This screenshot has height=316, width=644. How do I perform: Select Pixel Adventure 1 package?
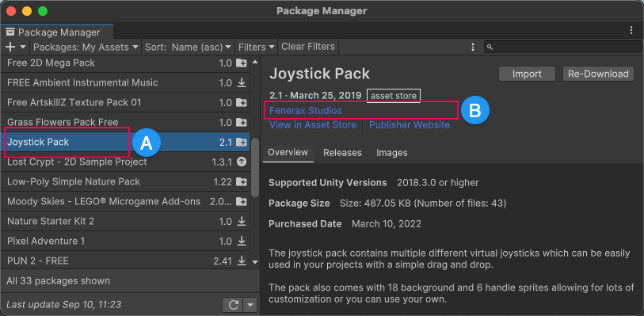click(x=125, y=241)
